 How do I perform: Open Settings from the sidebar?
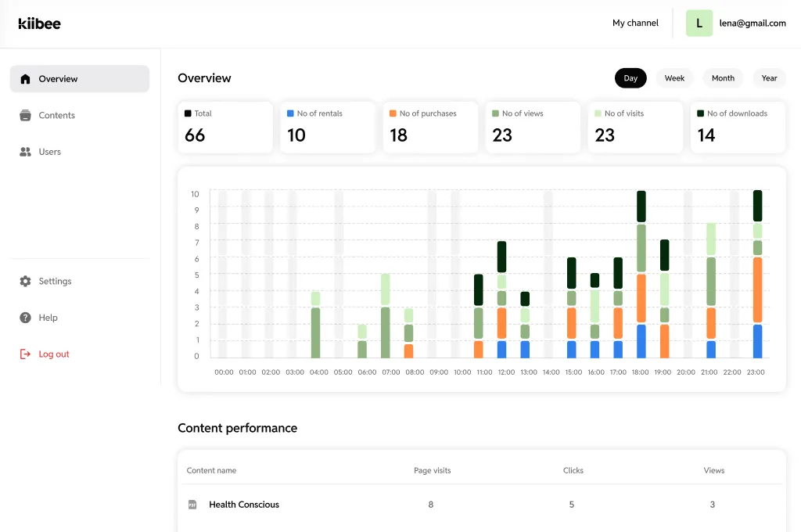(x=80, y=281)
